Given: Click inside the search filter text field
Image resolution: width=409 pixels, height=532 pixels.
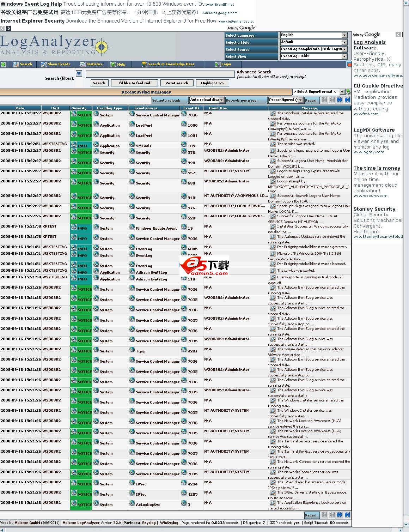Looking at the screenshot, I should 160,74.
